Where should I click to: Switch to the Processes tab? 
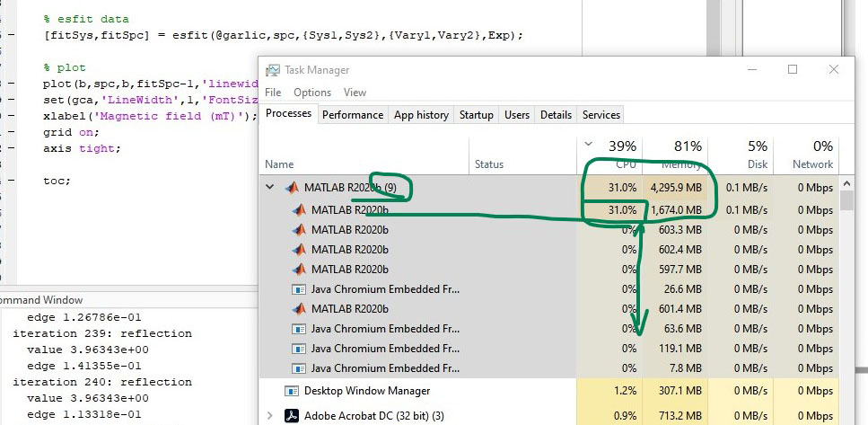pyautogui.click(x=288, y=113)
